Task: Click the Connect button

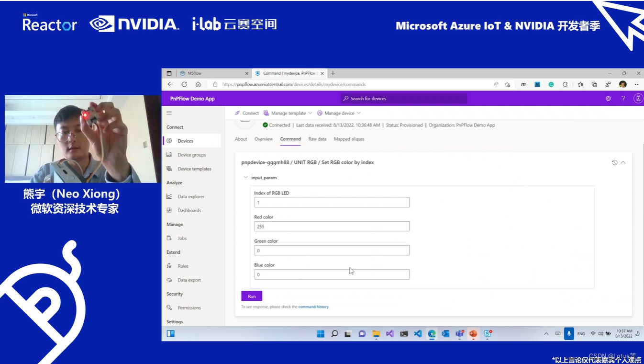Action: (x=247, y=113)
